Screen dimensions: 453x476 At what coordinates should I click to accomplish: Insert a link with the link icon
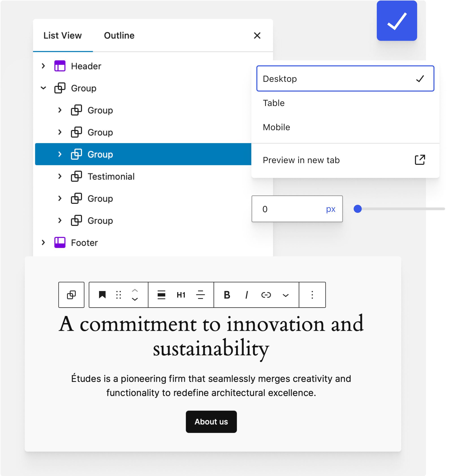266,295
